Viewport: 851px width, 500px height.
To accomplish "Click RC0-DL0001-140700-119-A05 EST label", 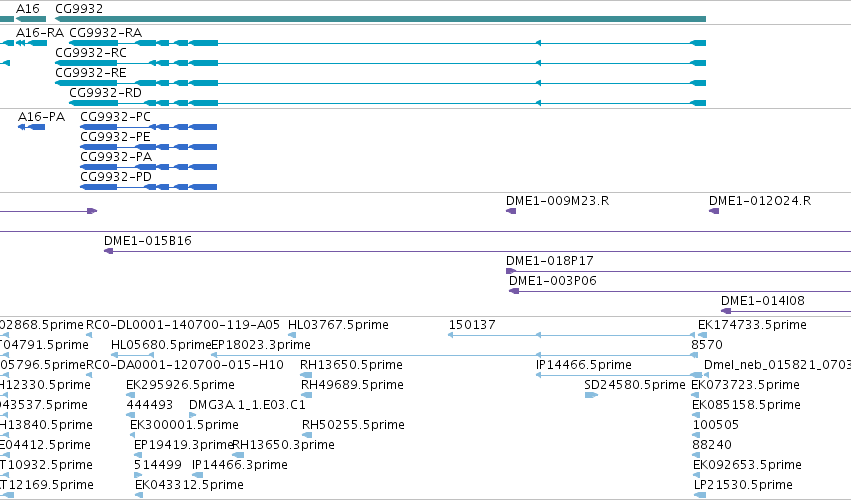I will [183, 325].
